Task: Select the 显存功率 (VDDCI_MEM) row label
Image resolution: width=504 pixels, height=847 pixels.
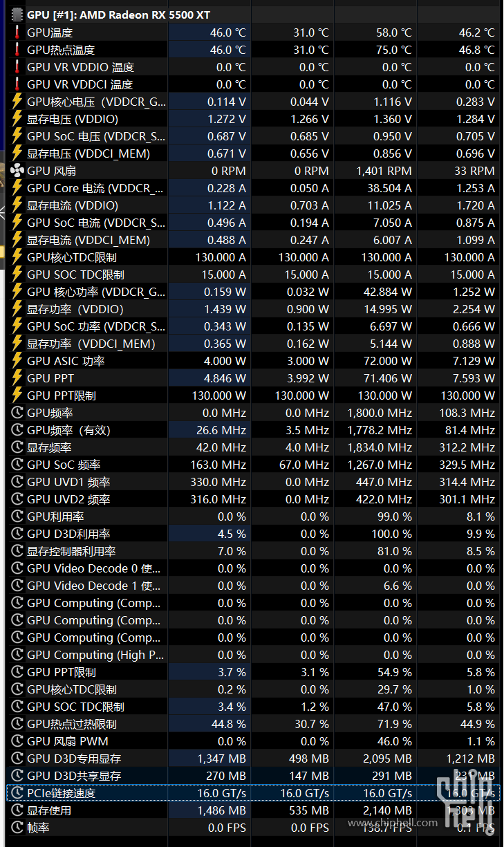Action: pyautogui.click(x=91, y=344)
